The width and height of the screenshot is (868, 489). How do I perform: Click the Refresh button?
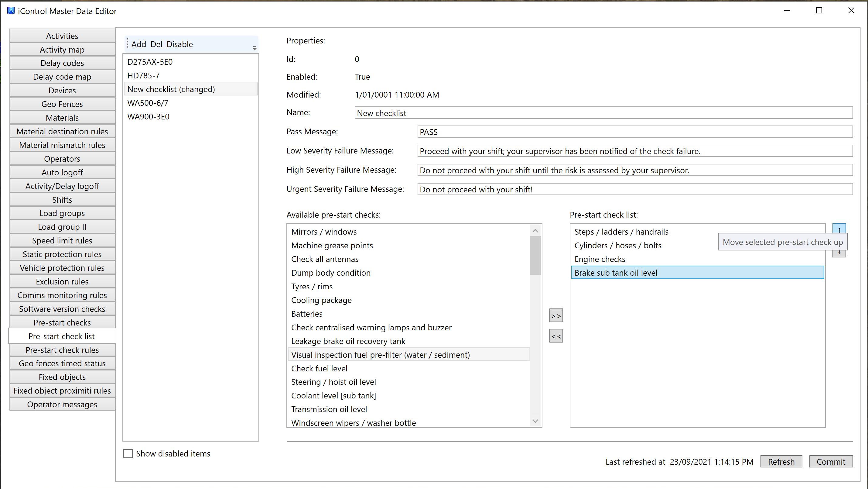tap(781, 462)
